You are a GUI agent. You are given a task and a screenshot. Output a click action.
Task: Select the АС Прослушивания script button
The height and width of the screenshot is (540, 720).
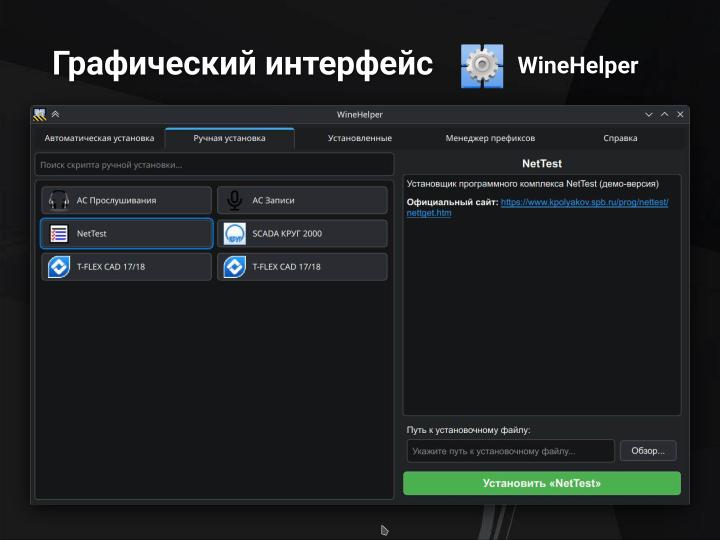[x=127, y=200]
